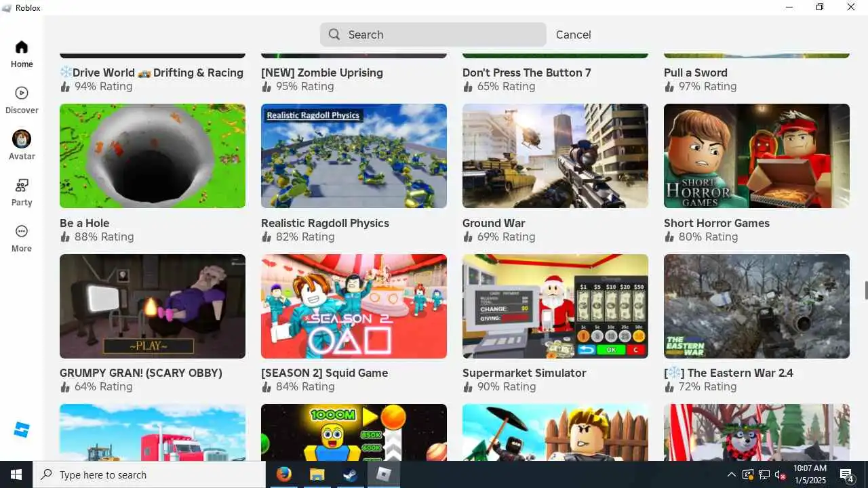Click the 64% Rating text
The width and height of the screenshot is (868, 488).
104,386
